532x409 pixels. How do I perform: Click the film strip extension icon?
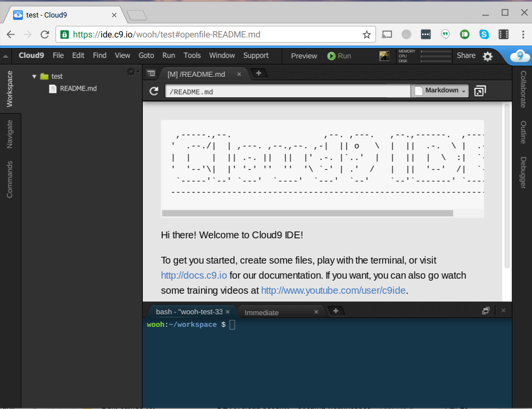[x=503, y=35]
